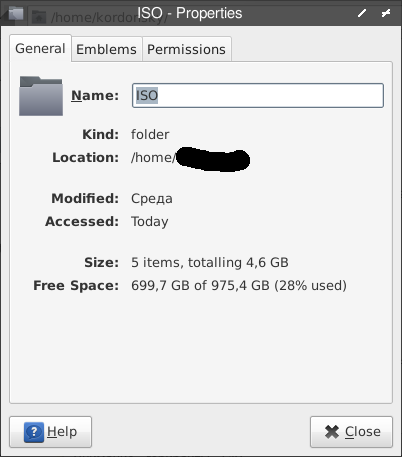Click the Help button label
The width and height of the screenshot is (402, 457).
point(62,432)
